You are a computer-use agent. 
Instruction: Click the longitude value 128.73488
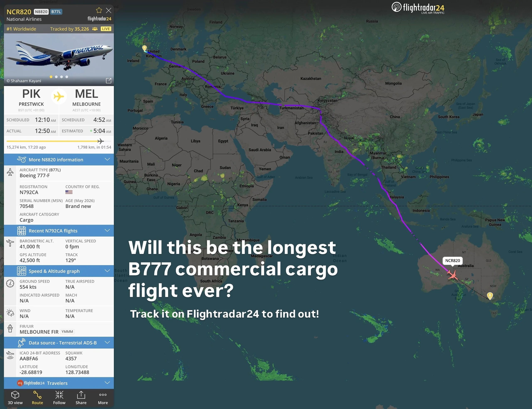point(78,372)
